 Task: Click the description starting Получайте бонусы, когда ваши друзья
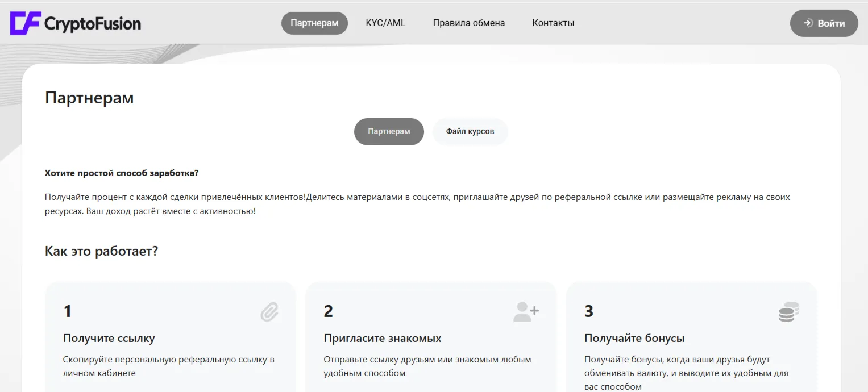pyautogui.click(x=686, y=373)
